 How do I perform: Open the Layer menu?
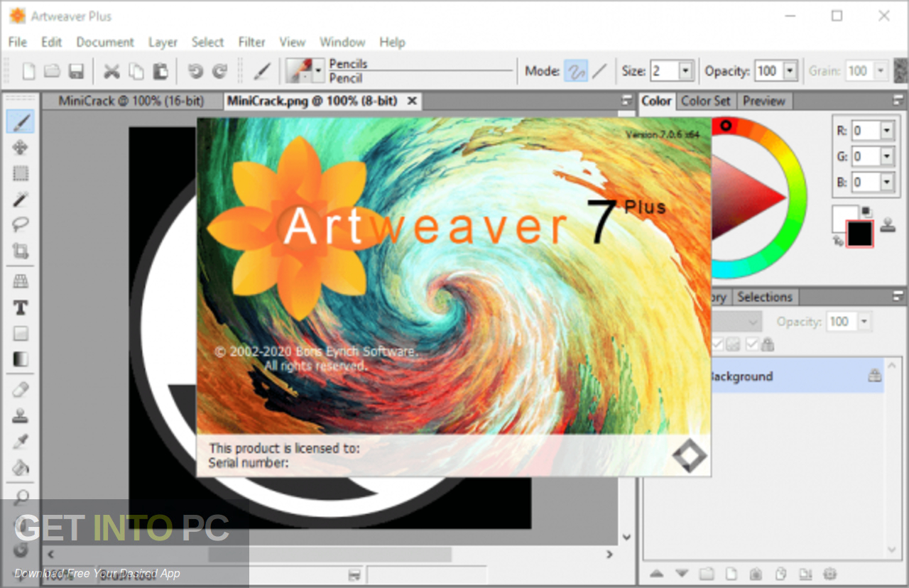(x=163, y=42)
